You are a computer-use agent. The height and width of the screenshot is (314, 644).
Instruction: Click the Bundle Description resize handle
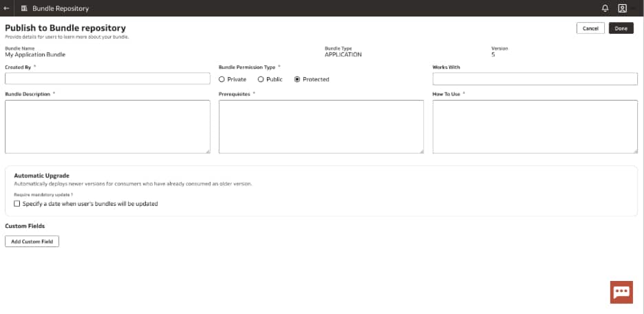pos(208,151)
